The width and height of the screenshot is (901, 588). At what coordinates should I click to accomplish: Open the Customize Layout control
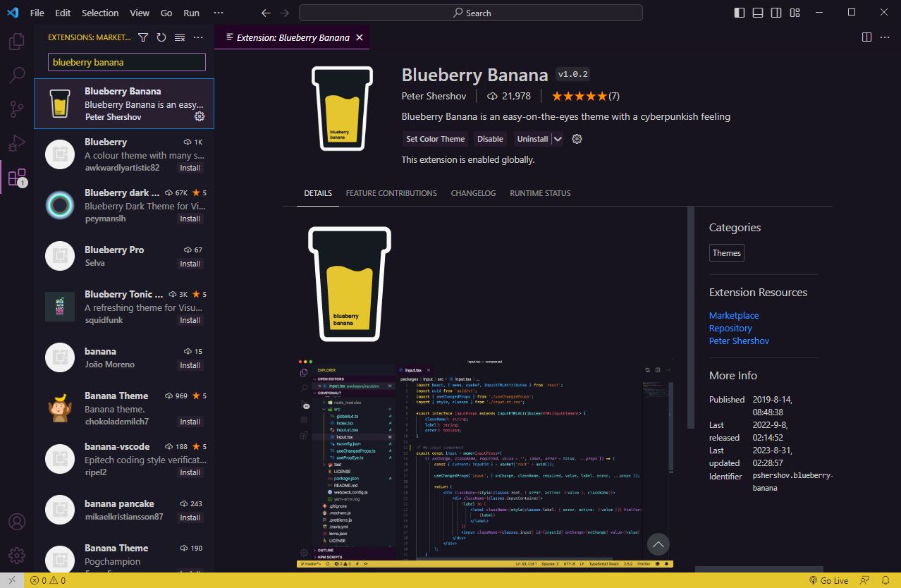[x=795, y=13]
